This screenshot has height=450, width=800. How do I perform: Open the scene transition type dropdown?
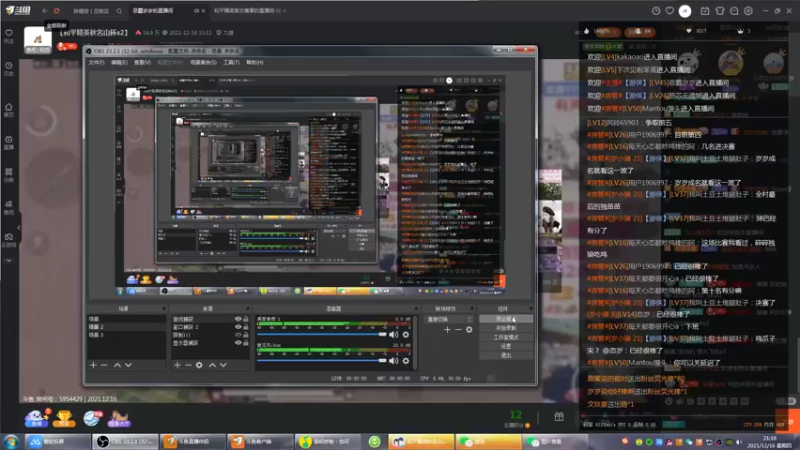(x=449, y=319)
